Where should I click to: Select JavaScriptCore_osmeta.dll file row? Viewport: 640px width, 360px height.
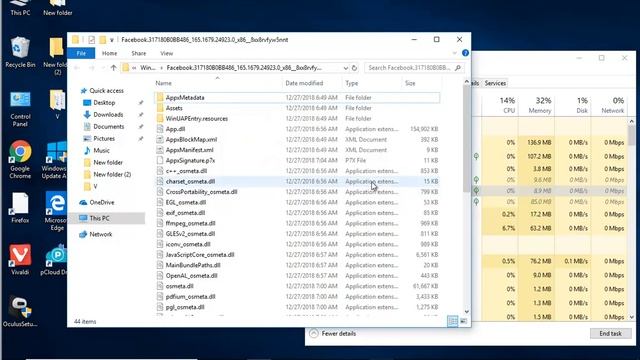pyautogui.click(x=297, y=255)
